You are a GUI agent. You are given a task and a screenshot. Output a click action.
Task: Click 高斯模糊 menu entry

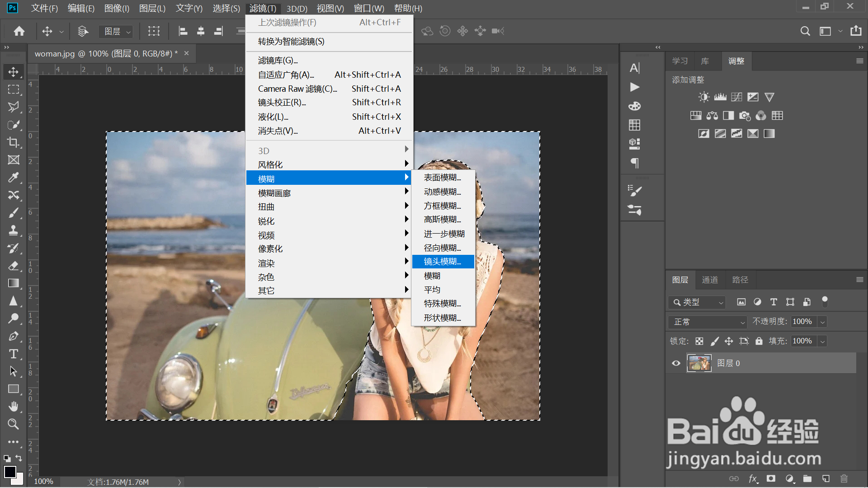coord(442,220)
